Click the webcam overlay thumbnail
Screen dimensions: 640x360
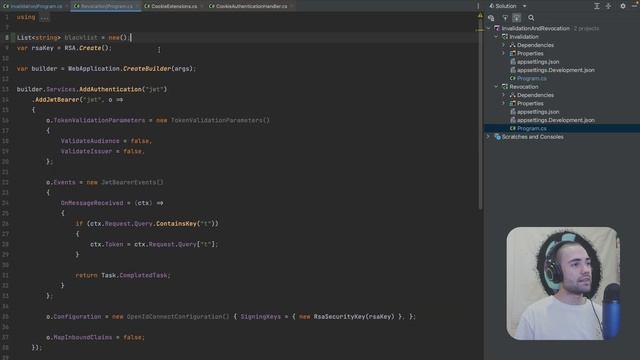coord(563,283)
